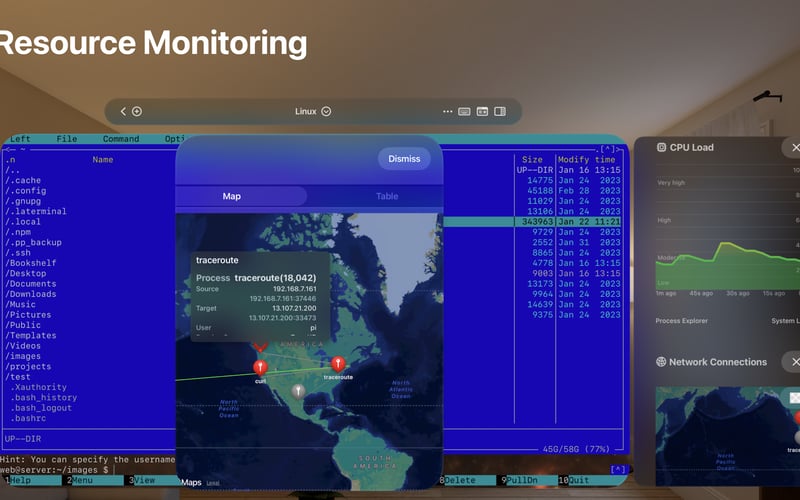The width and height of the screenshot is (800, 500).
Task: Select the .bash_logout file
Action: [41, 408]
